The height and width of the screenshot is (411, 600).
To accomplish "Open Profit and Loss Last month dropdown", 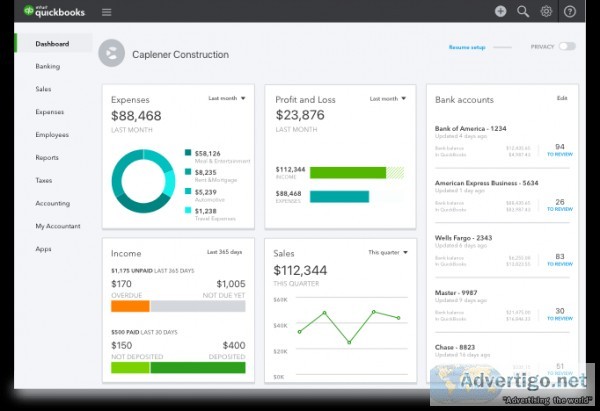I will click(388, 99).
